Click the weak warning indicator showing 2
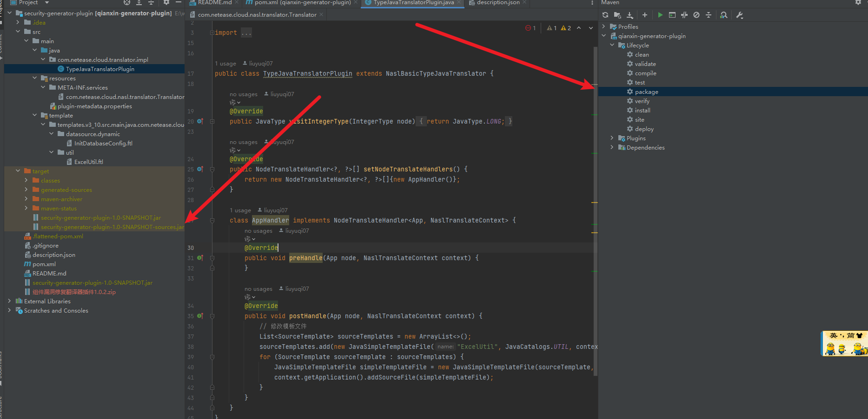Screen dimensions: 868x419 [566, 28]
